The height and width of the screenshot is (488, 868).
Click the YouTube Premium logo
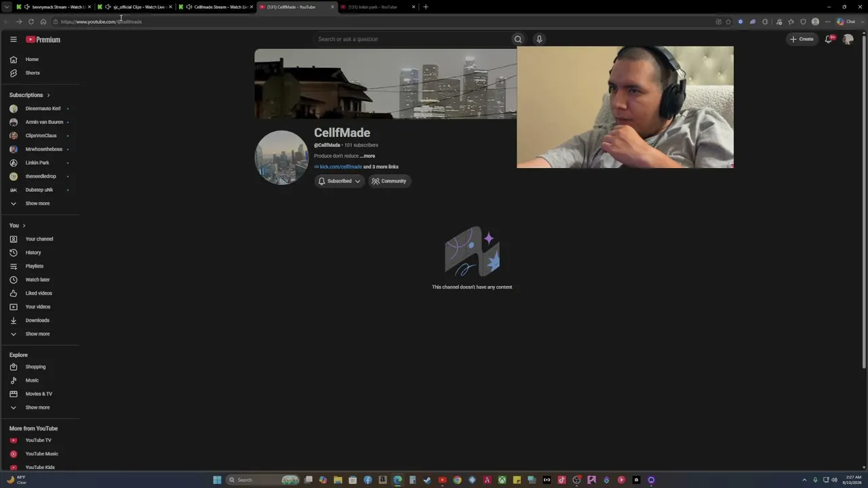[x=43, y=39]
